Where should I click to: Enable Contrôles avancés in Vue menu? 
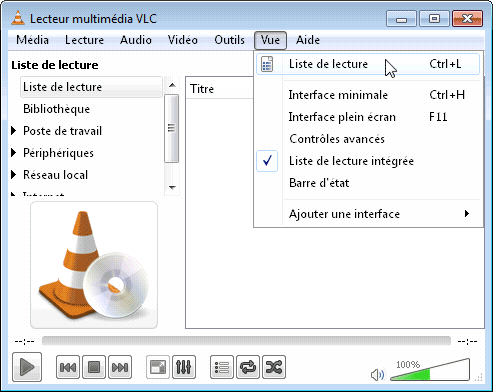coord(368,139)
